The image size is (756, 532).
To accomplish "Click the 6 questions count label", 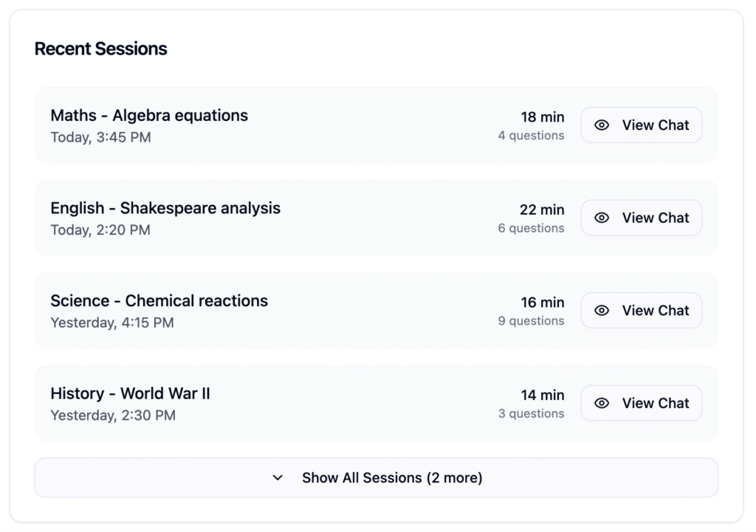I will 531,229.
